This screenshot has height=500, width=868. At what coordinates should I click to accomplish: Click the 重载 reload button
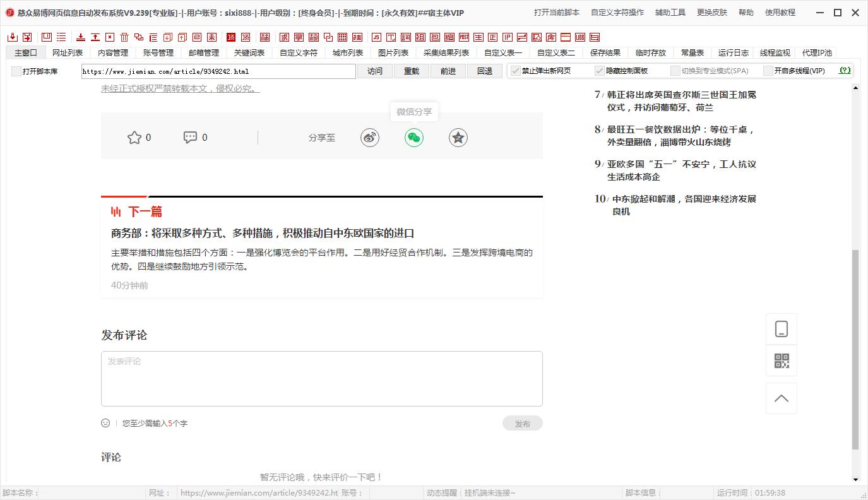pyautogui.click(x=412, y=71)
